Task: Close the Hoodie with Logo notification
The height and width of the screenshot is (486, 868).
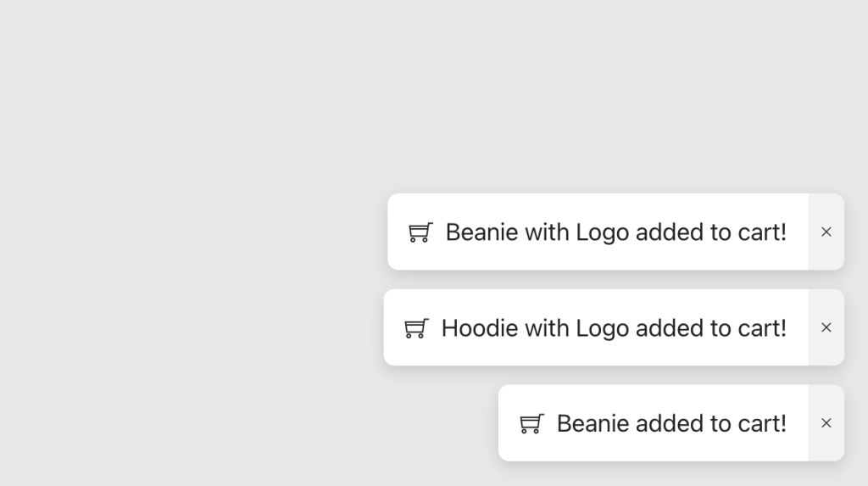Action: coord(826,327)
